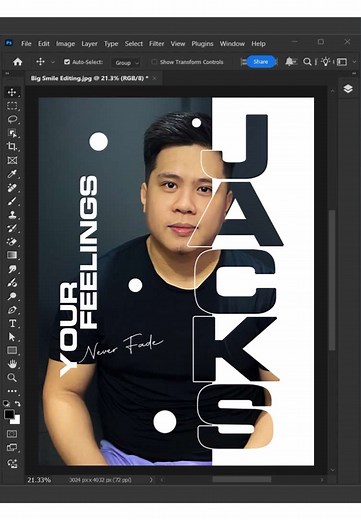
Task: Open the status bar info arrow
Action: 151,480
